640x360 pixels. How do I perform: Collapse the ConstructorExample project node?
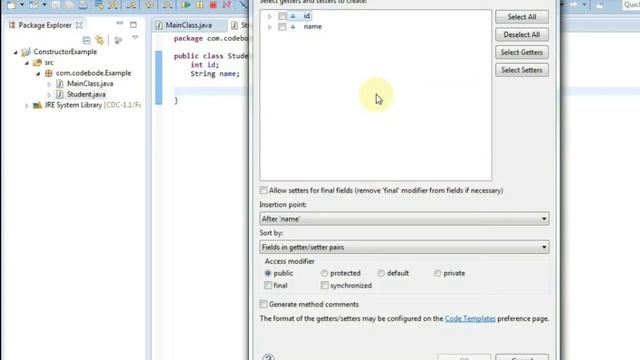pos(16,52)
